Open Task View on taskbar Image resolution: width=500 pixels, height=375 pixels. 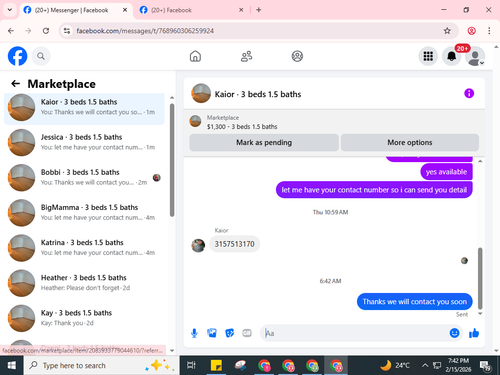pos(191,366)
